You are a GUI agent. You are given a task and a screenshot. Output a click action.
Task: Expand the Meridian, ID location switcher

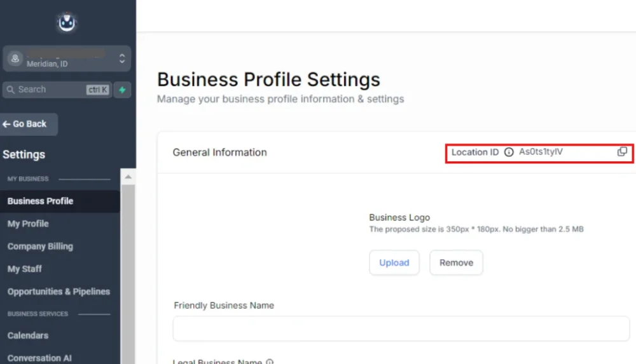click(x=122, y=58)
